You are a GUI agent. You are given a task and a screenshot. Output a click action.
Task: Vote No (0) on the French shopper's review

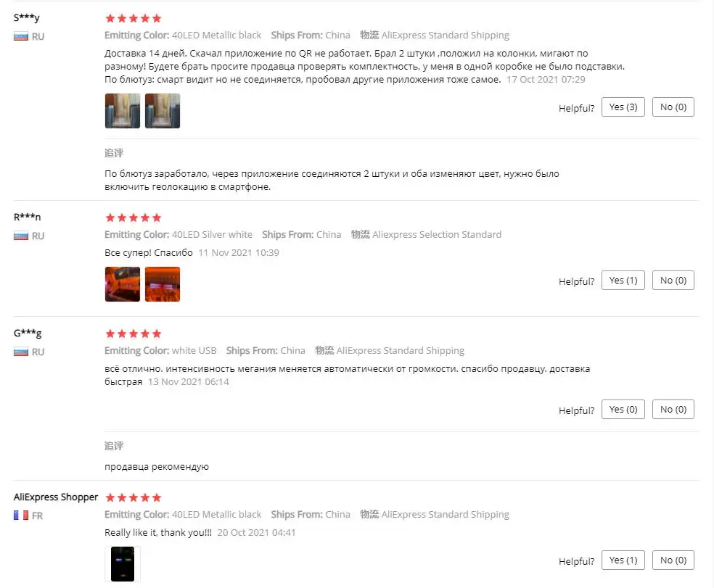(673, 560)
